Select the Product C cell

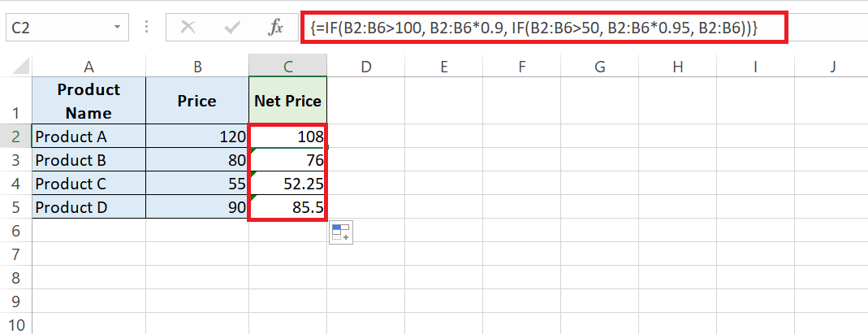point(89,184)
